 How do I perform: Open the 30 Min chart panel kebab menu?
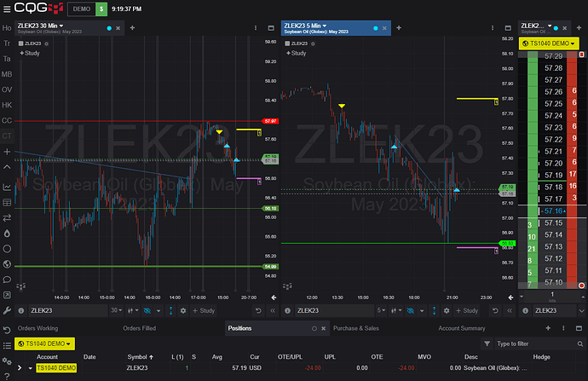pyautogui.click(x=256, y=28)
